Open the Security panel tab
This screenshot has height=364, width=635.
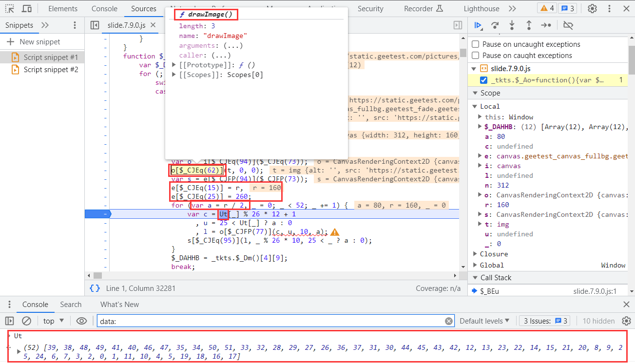tap(370, 9)
